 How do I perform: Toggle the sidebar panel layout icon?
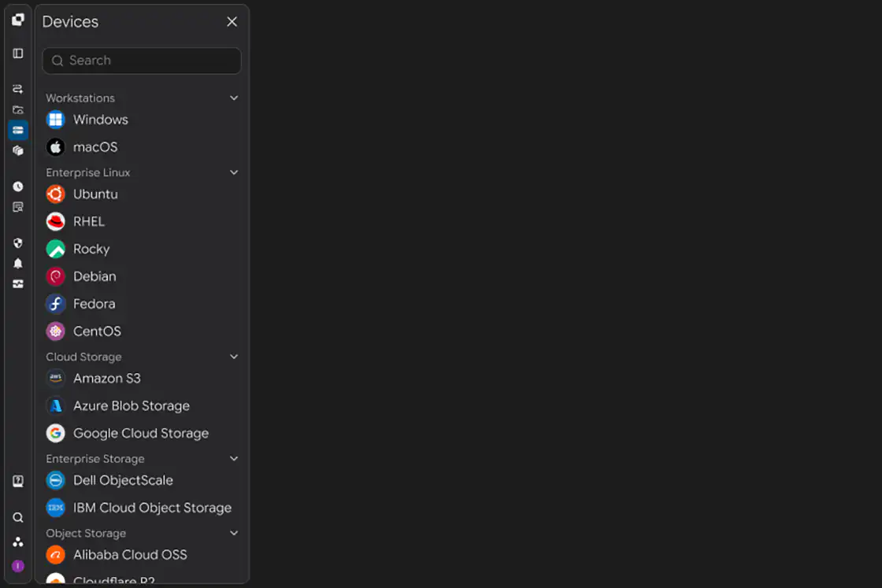(x=18, y=54)
